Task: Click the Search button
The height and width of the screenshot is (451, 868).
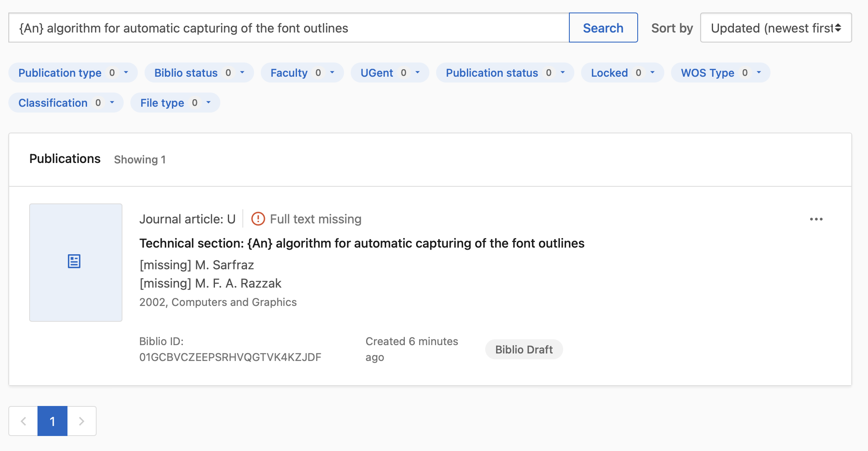Action: pos(603,28)
